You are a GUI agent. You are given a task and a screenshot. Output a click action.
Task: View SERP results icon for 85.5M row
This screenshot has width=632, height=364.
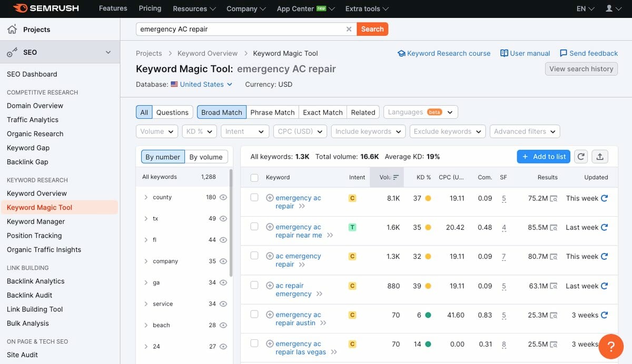[554, 228]
